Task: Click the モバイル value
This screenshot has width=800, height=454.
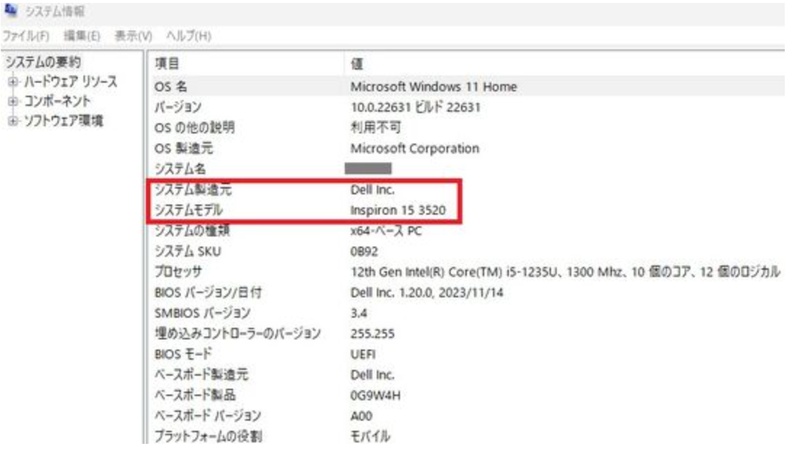Action: (x=370, y=437)
